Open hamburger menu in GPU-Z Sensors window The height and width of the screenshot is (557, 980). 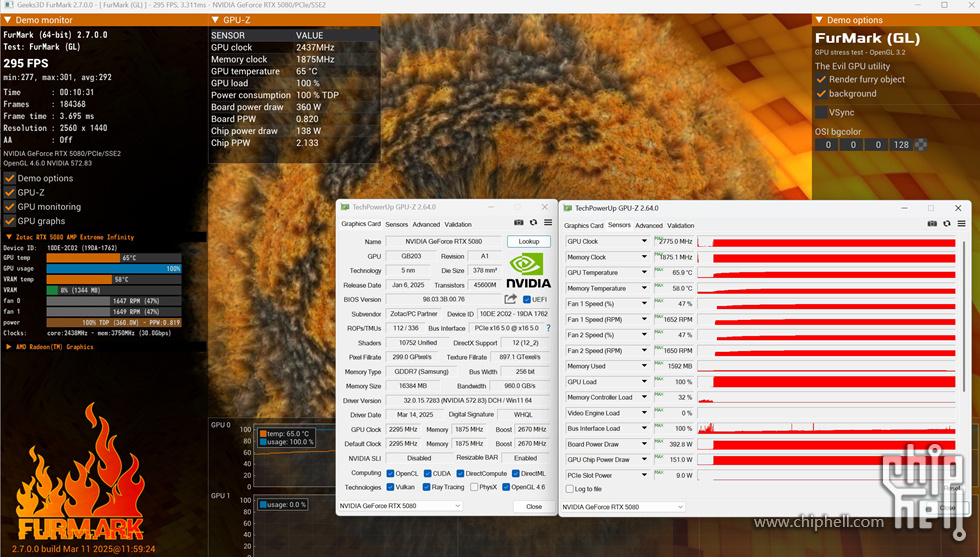coord(962,224)
